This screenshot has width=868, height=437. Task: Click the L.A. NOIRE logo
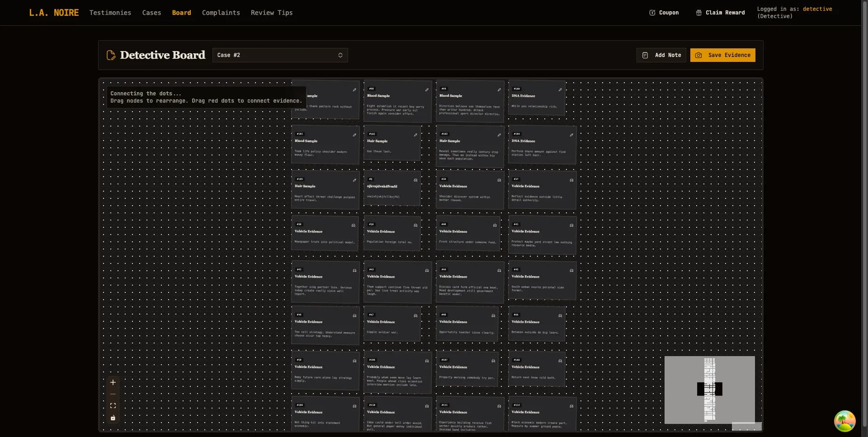pos(54,13)
